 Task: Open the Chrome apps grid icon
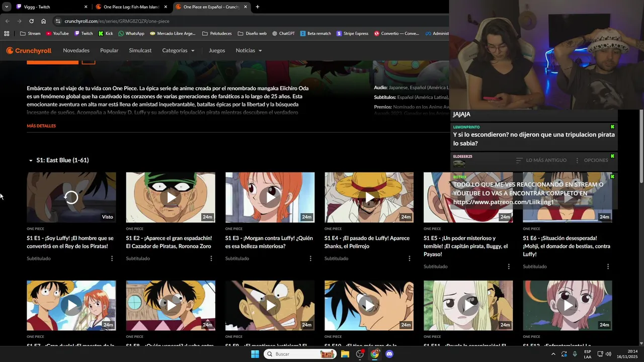(x=7, y=34)
